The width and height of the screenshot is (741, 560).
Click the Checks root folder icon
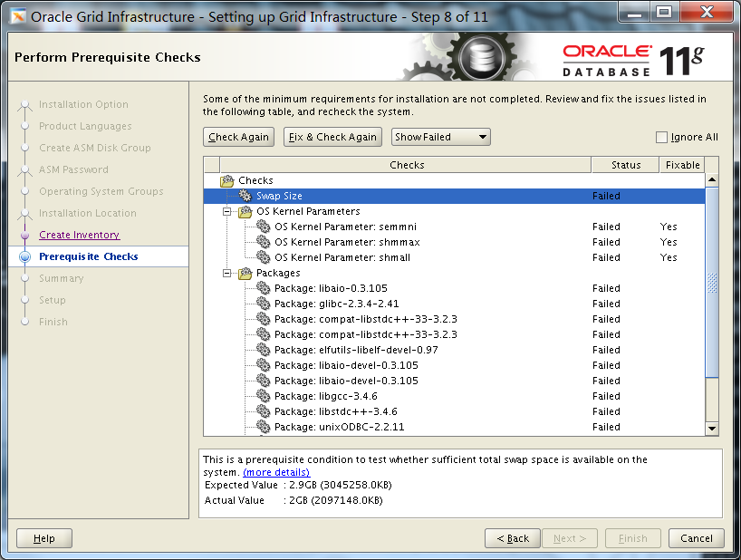coord(227,180)
